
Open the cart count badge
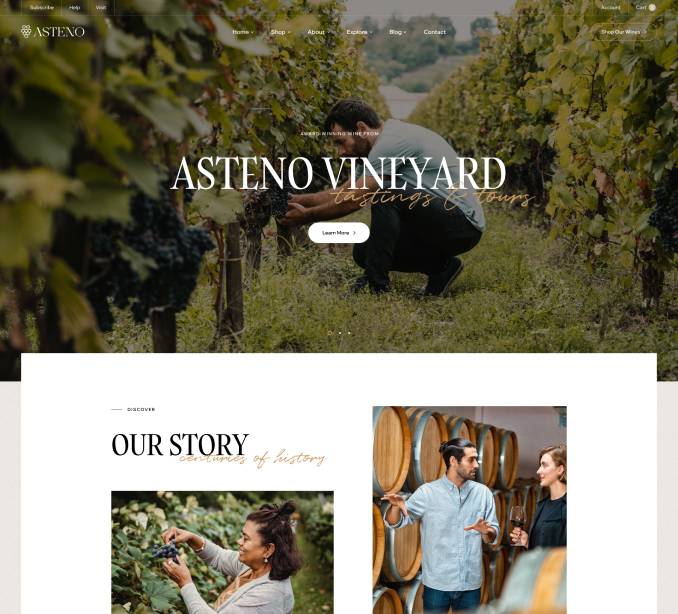pos(652,7)
